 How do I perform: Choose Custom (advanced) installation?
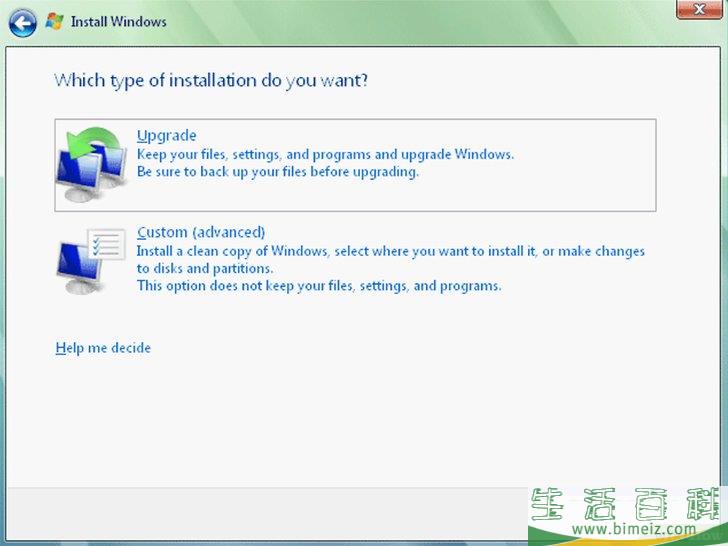coord(201,232)
